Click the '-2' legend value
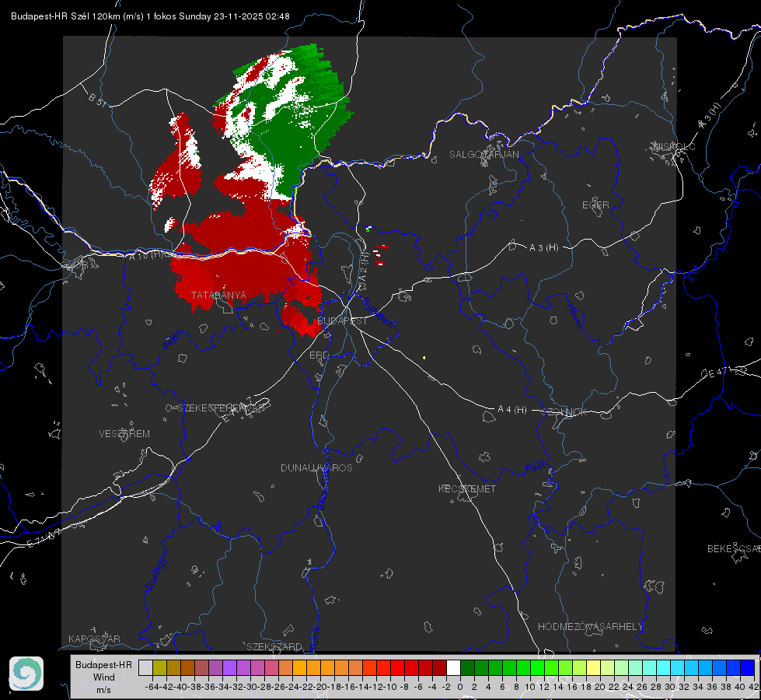This screenshot has height=700, width=761. pyautogui.click(x=445, y=687)
